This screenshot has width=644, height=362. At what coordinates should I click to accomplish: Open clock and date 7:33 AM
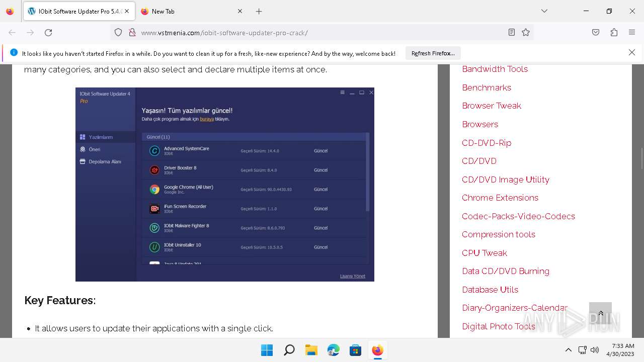[620, 350]
